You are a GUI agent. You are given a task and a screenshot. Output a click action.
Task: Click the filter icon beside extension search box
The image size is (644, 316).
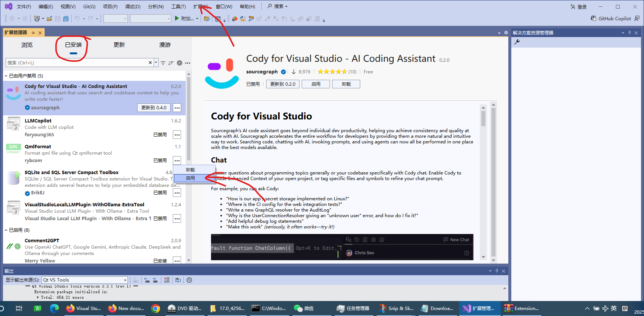click(x=163, y=63)
